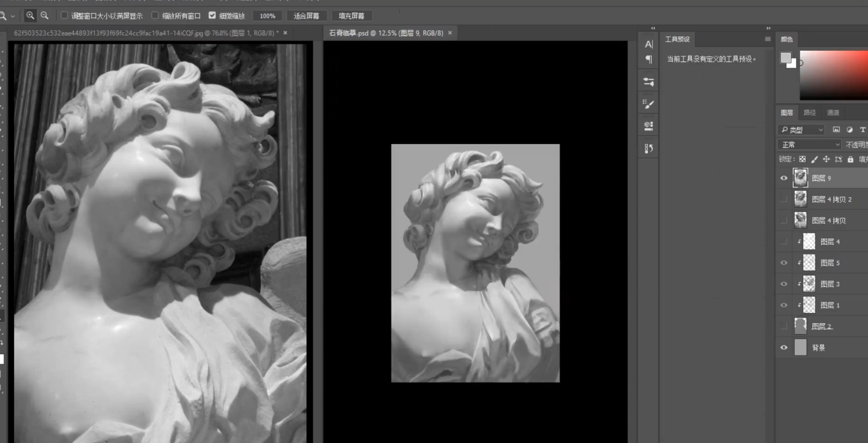Select the zoom out magnifier icon

[45, 16]
